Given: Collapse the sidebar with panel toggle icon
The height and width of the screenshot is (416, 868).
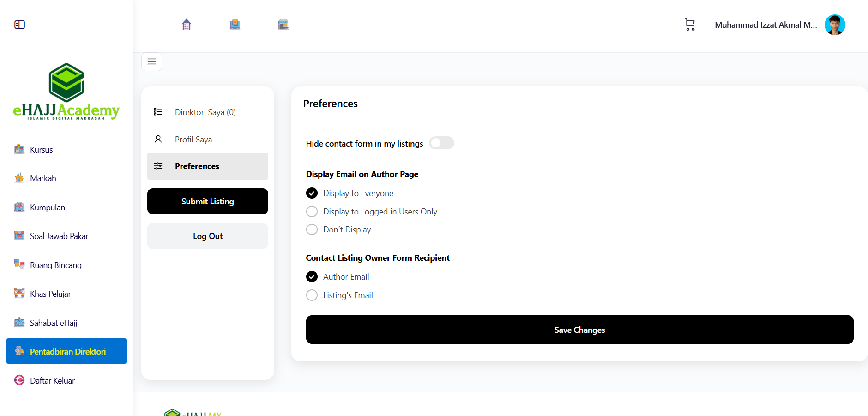Looking at the screenshot, I should (19, 24).
